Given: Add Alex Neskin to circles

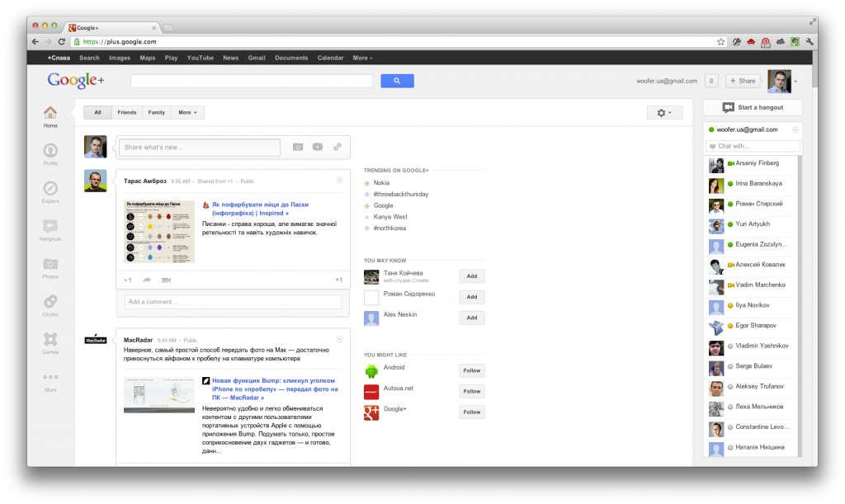Looking at the screenshot, I should (471, 318).
